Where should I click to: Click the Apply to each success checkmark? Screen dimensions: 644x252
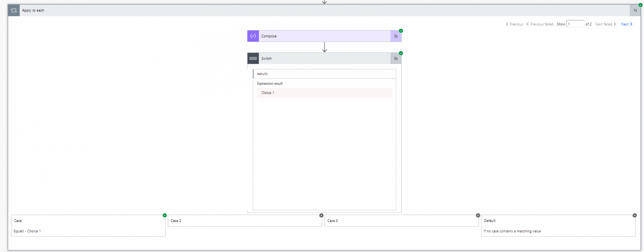coord(640,5)
